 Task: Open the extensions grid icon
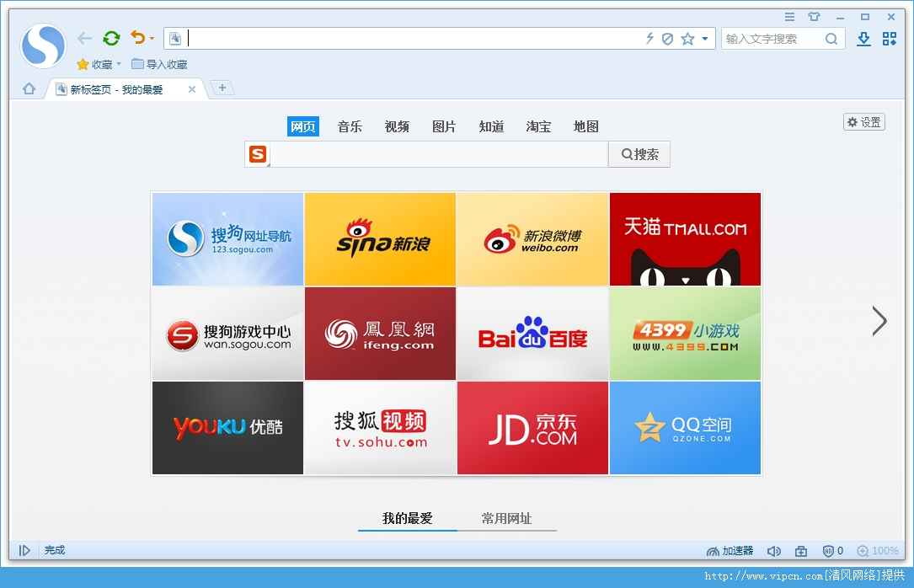(890, 39)
